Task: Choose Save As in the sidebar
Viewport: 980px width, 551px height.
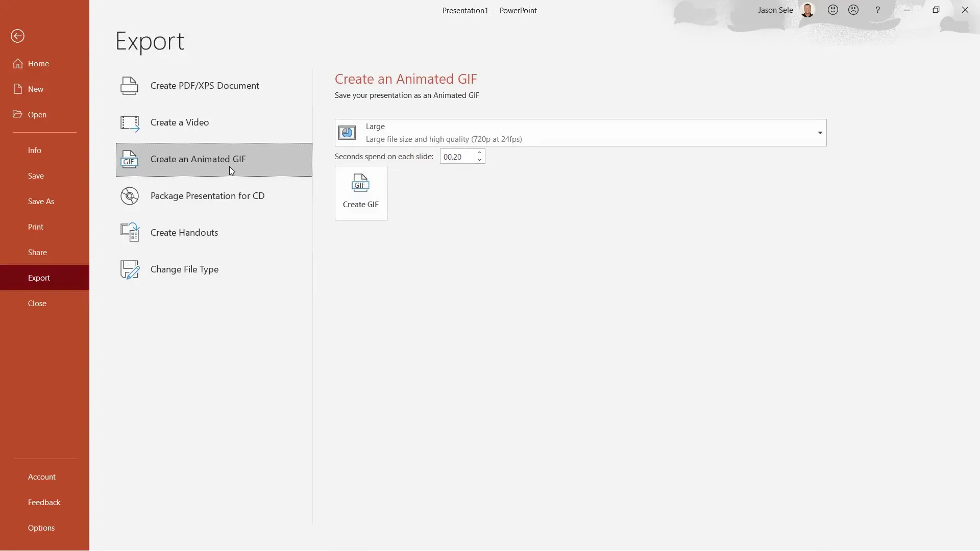Action: click(44, 202)
